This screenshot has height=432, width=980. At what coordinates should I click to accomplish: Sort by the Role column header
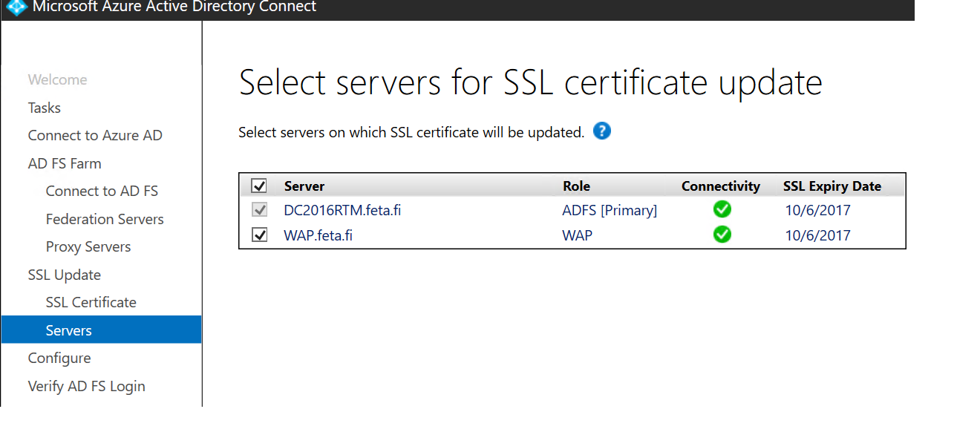click(577, 186)
